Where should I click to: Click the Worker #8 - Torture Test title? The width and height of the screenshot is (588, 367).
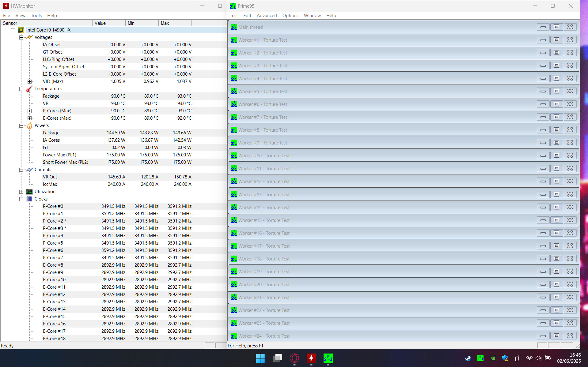[263, 130]
